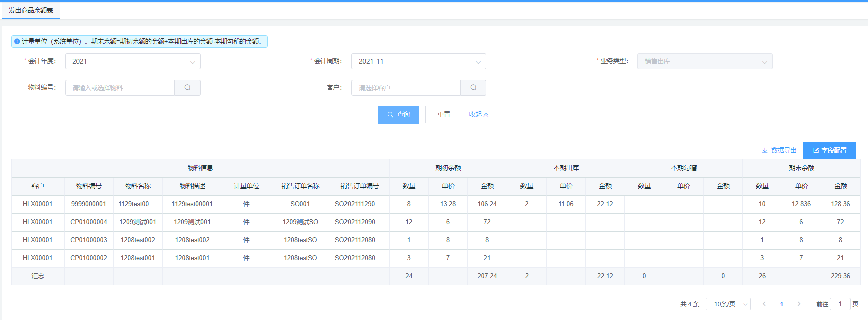Click the 物料编号 input field
This screenshot has width=868, height=320.
120,88
